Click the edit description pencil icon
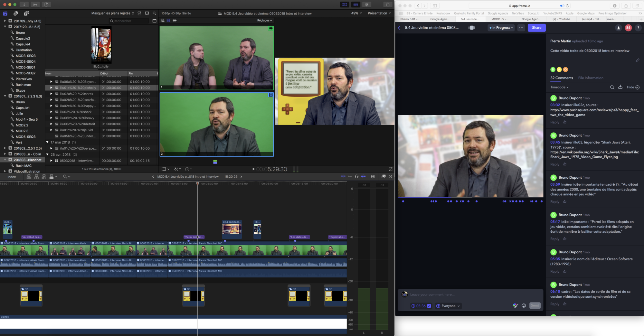 (637, 60)
